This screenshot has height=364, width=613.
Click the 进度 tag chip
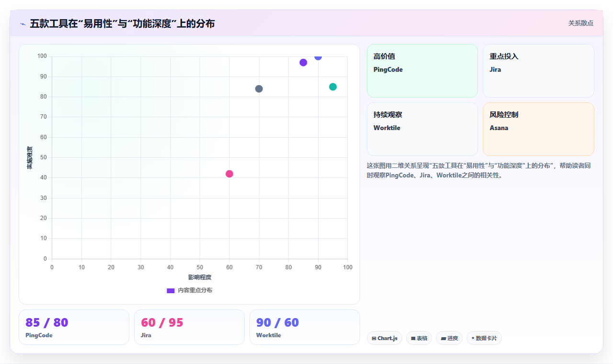(x=449, y=338)
